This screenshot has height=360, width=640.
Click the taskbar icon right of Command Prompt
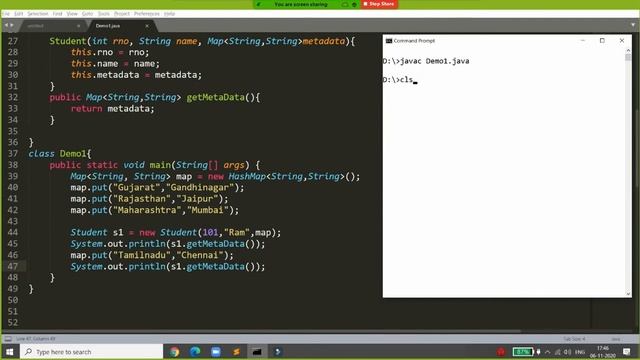[x=278, y=351]
